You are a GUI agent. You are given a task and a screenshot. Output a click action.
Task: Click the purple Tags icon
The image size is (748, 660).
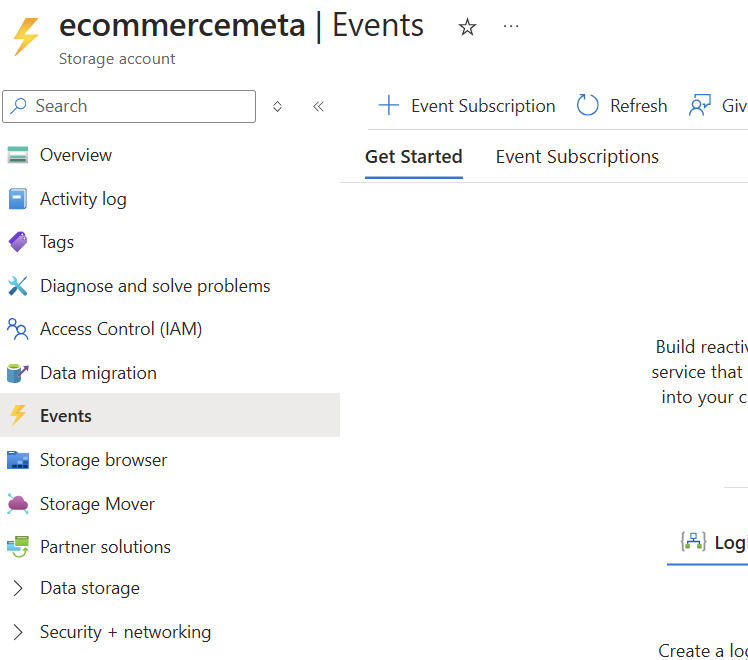pos(18,242)
